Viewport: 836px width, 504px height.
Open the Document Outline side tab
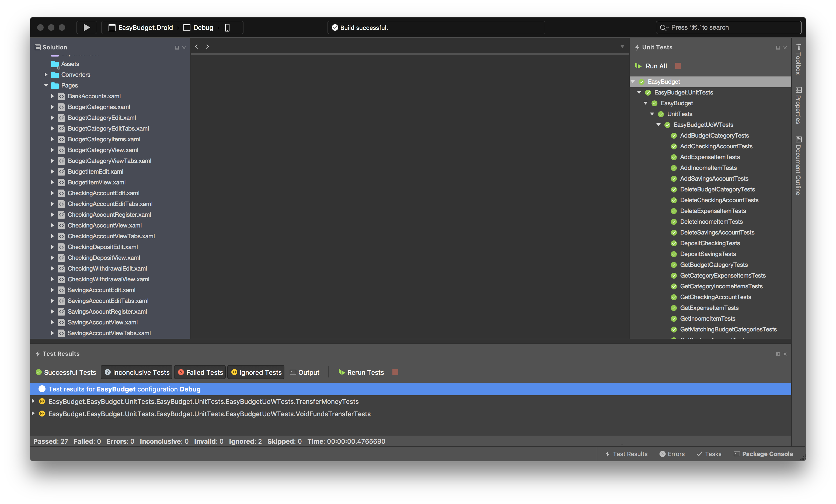(x=798, y=166)
